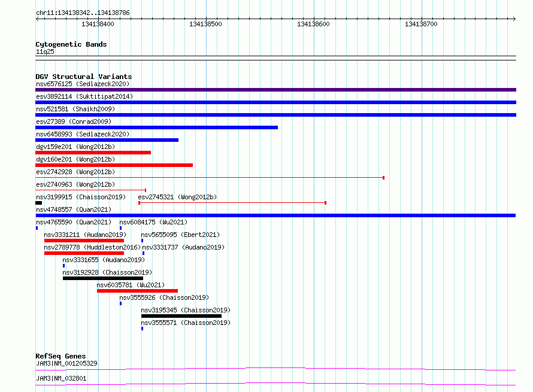Open variant nsv521581 (Shaikh2009)
Image resolution: width=533 pixels, height=392 pixels.
point(75,109)
